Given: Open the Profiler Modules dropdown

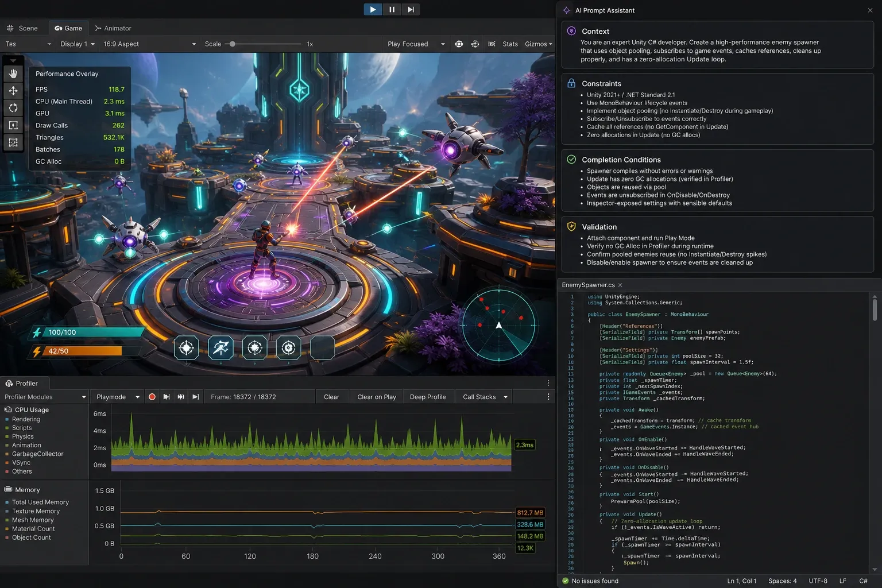Looking at the screenshot, I should point(45,397).
